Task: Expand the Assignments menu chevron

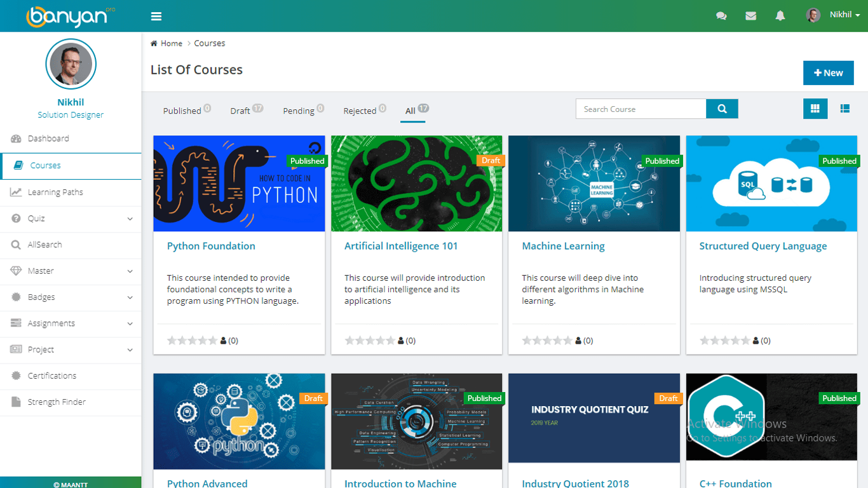Action: 130,323
